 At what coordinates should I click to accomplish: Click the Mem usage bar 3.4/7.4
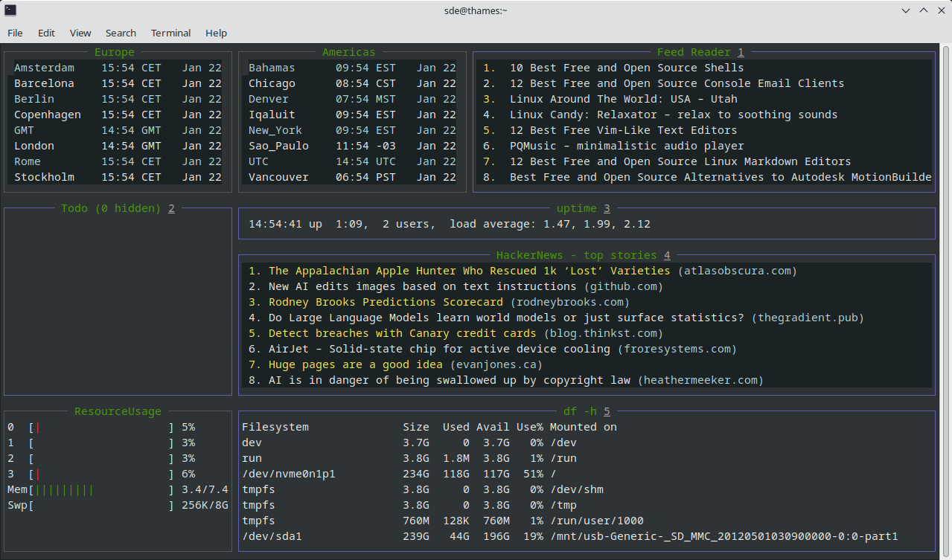click(x=118, y=489)
